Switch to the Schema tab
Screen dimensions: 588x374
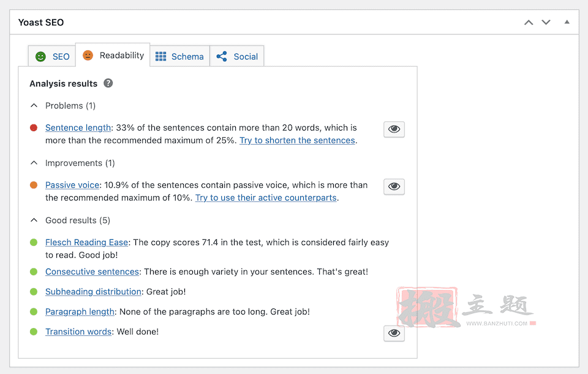coord(179,56)
